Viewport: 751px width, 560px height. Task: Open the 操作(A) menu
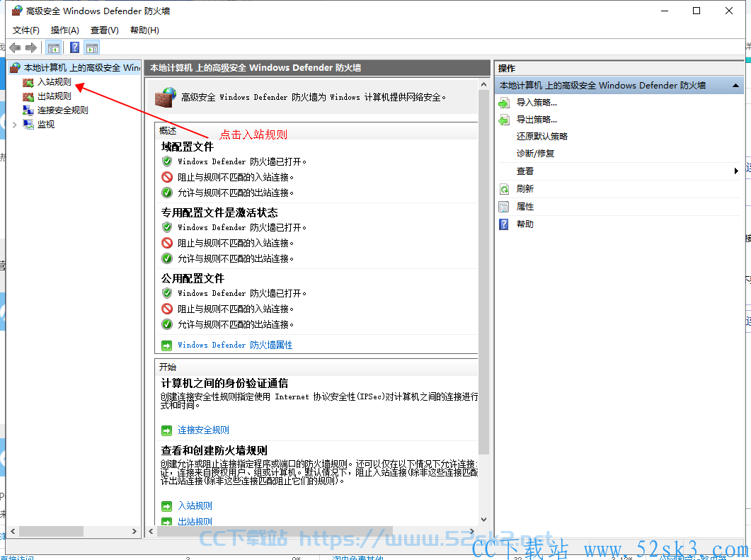point(64,30)
